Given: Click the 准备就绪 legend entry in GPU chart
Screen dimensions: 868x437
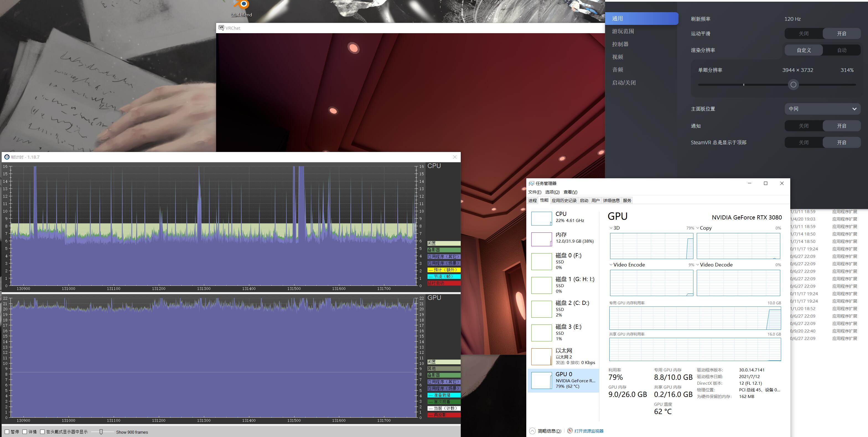Looking at the screenshot, I should pyautogui.click(x=444, y=395).
